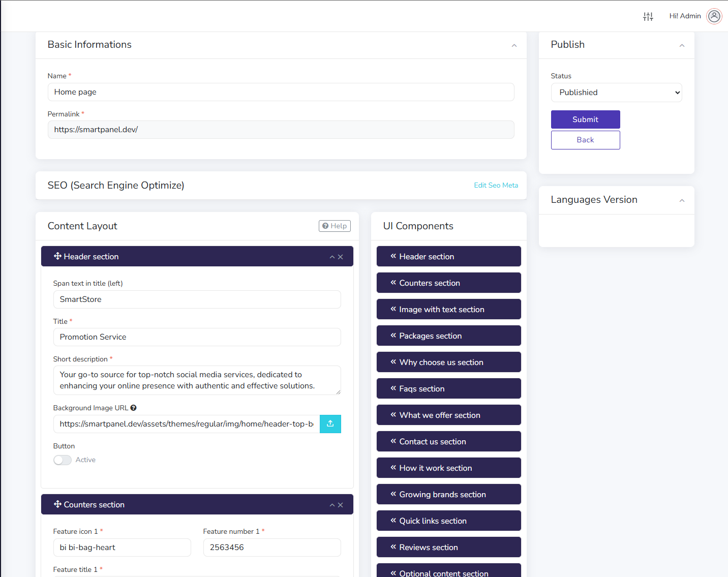Enable the Active toggle under Button
This screenshot has height=577, width=728.
[x=62, y=460]
